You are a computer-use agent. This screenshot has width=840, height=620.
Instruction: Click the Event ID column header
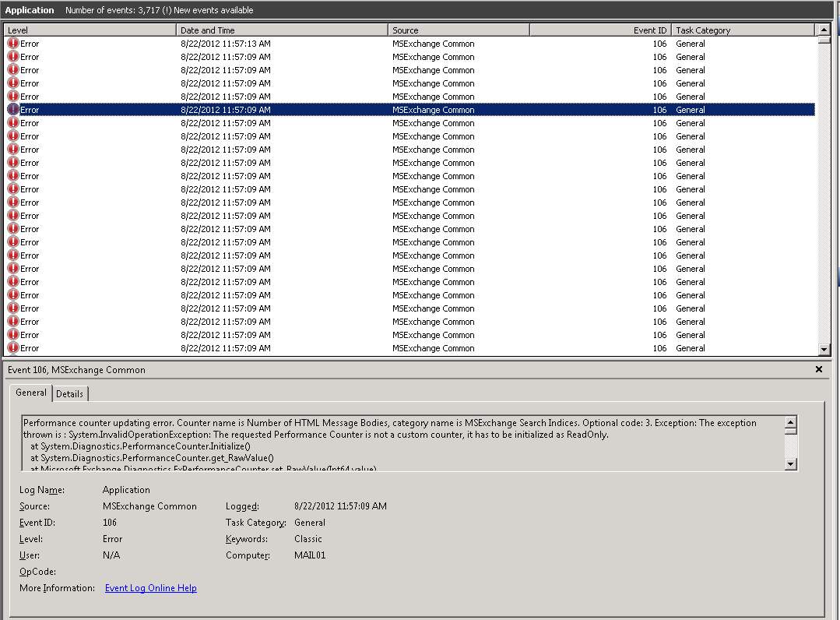pos(600,30)
